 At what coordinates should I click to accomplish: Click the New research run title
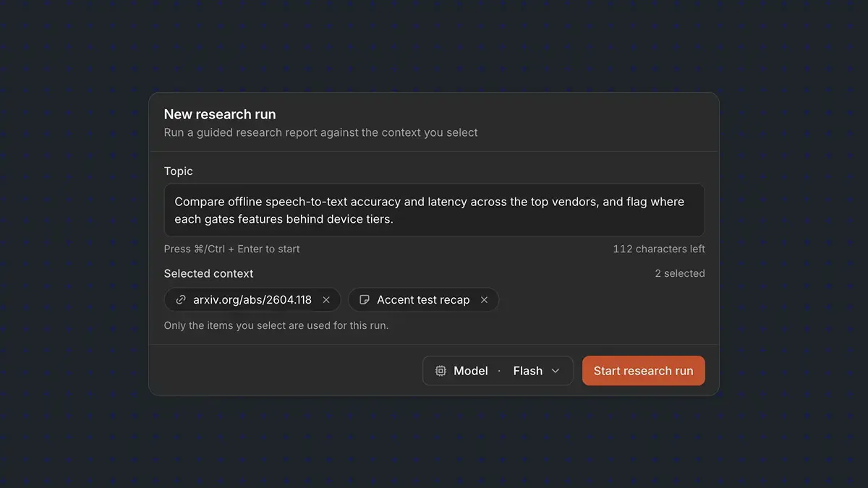tap(220, 114)
